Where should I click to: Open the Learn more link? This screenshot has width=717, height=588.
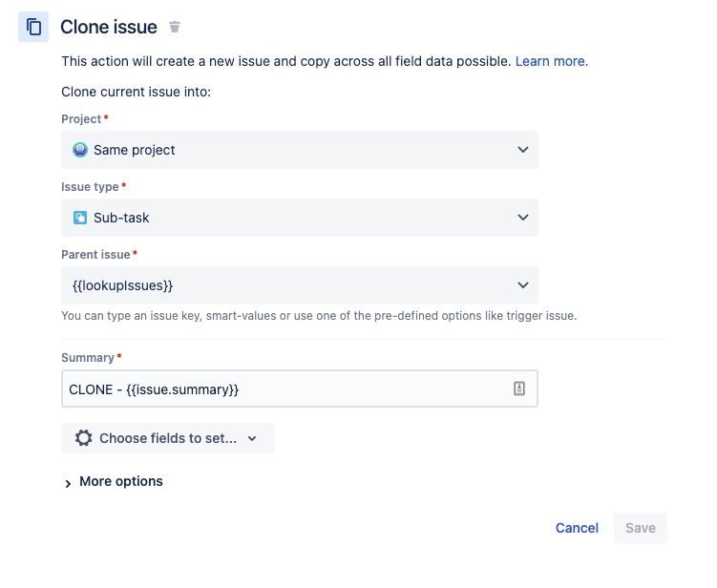[551, 61]
